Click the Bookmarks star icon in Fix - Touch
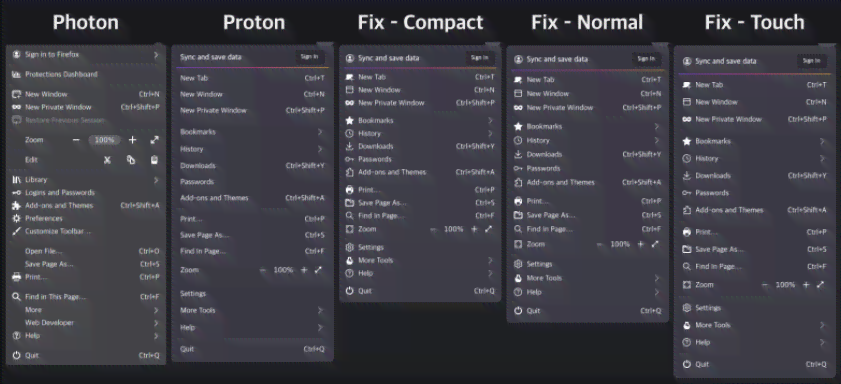 (687, 141)
